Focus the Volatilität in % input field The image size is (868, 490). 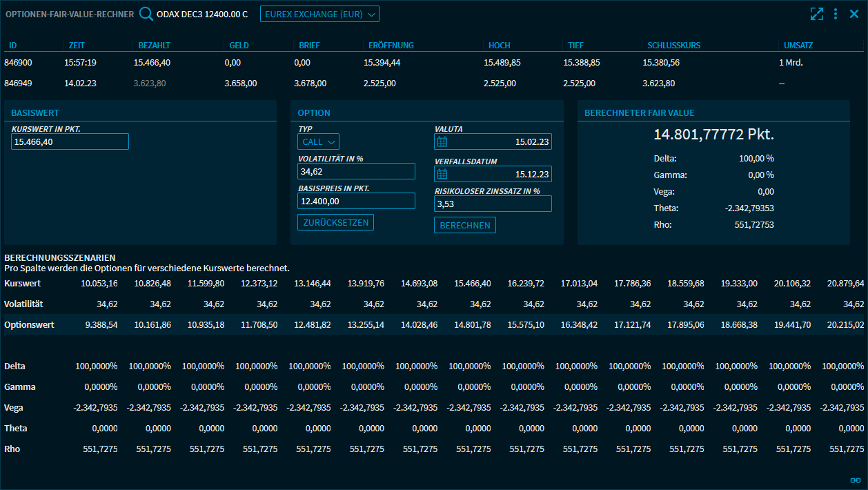356,172
